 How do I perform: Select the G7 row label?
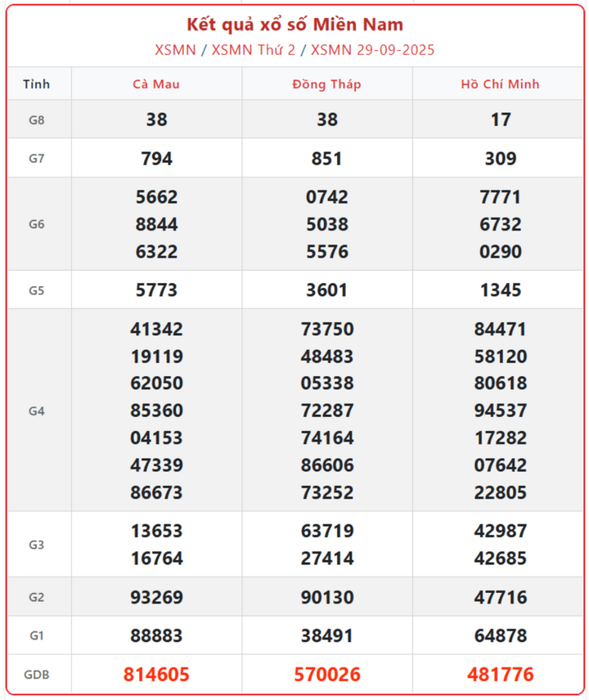point(36,159)
